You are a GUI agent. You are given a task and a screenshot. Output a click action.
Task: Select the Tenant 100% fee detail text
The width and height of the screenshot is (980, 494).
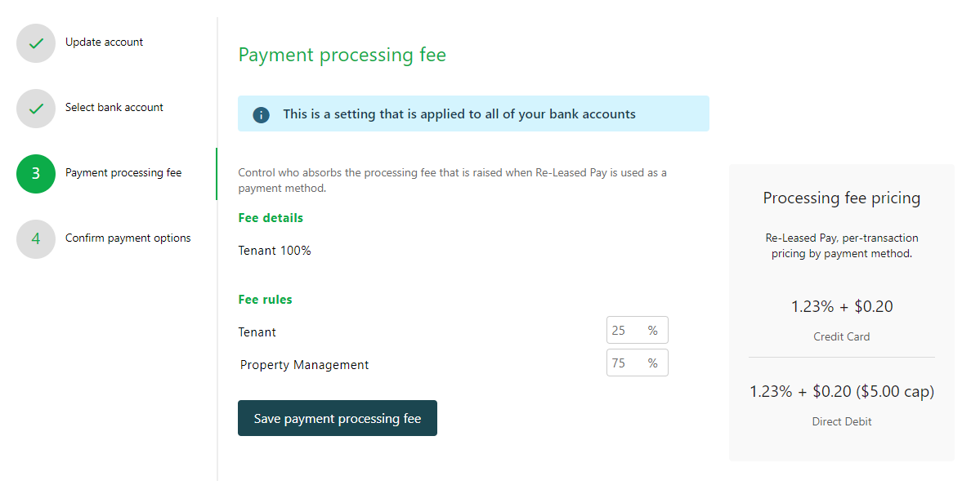click(x=275, y=251)
